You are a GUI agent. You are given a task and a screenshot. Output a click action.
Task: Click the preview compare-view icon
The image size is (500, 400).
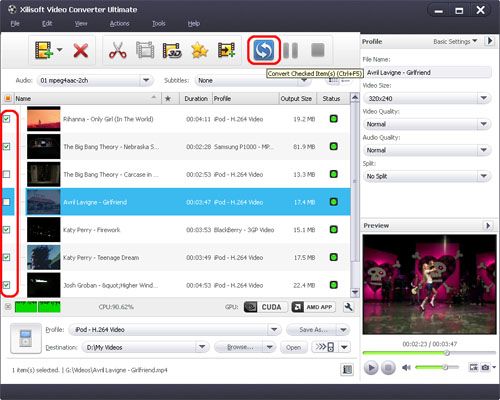click(x=473, y=367)
